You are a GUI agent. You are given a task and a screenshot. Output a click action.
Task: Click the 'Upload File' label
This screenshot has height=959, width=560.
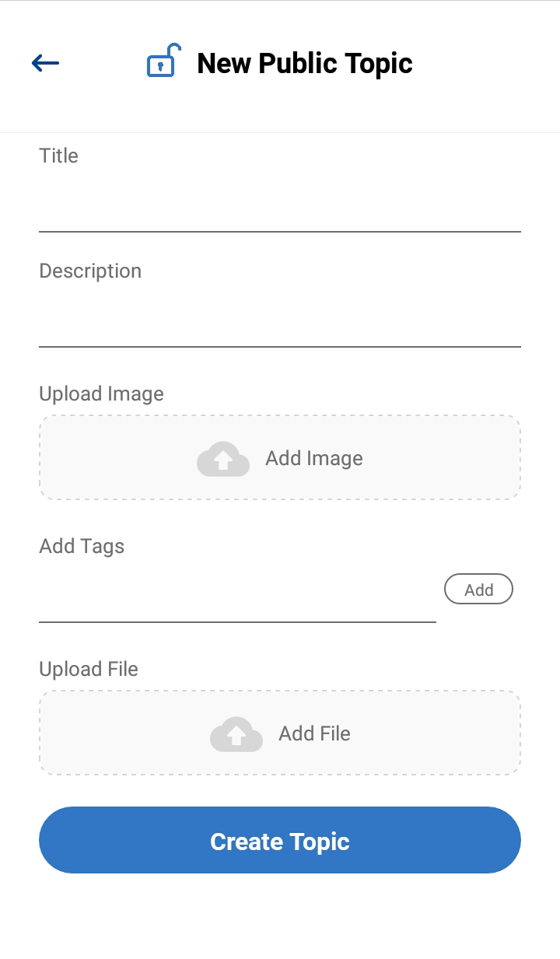click(89, 669)
